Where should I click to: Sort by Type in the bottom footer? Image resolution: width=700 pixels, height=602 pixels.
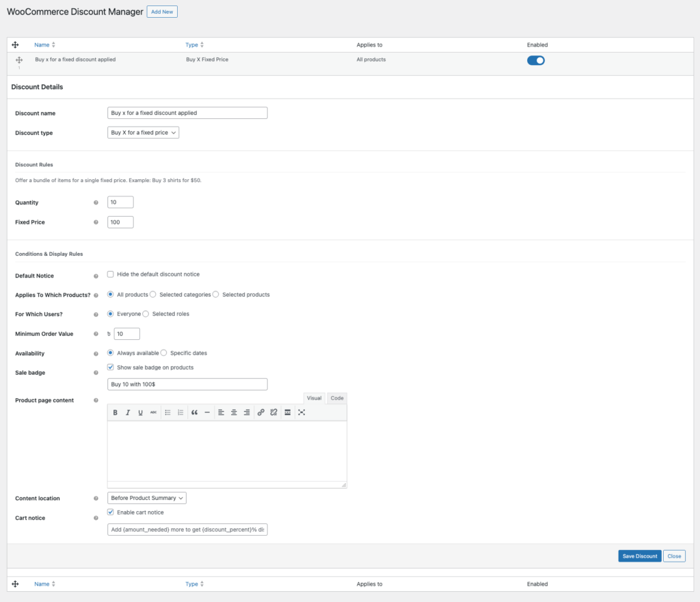[x=195, y=584]
